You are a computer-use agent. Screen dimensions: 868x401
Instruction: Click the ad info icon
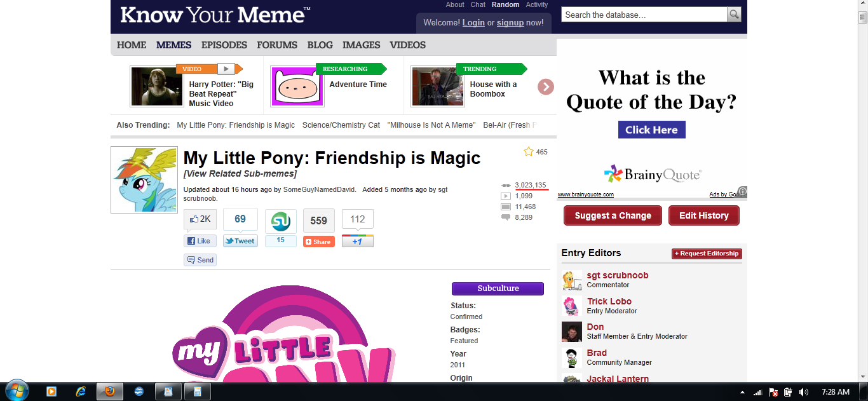click(x=742, y=191)
